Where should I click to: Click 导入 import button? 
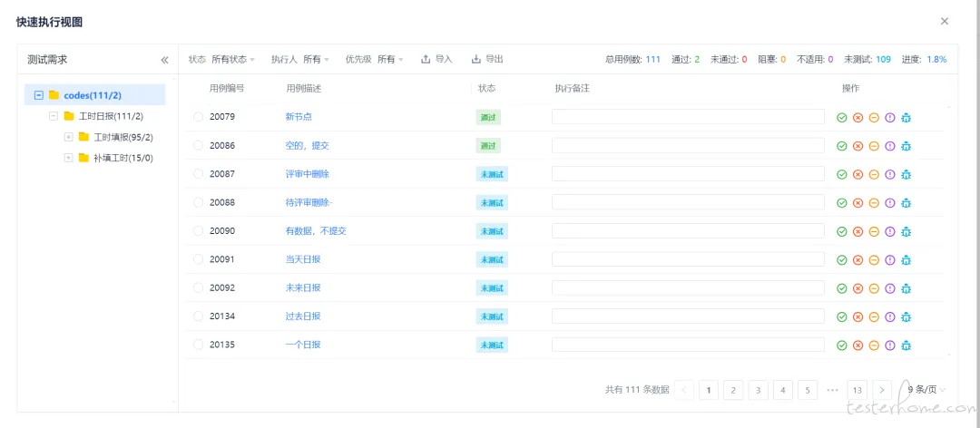[436, 59]
